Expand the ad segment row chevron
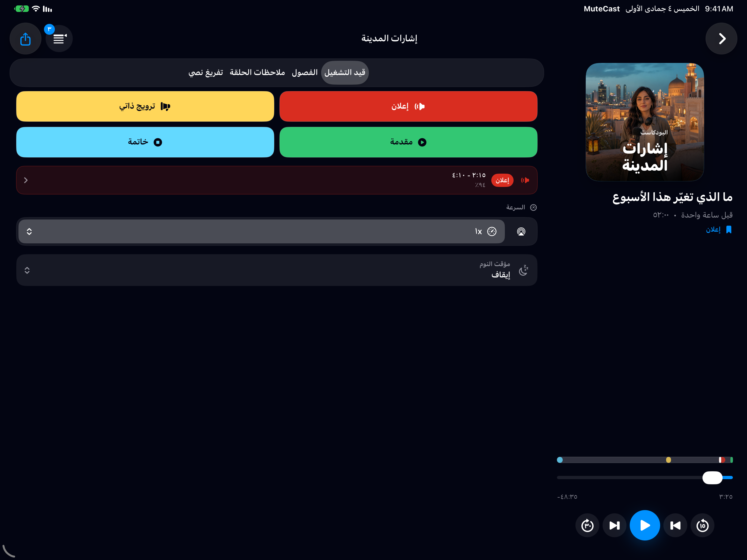The height and width of the screenshot is (560, 747). pyautogui.click(x=26, y=180)
